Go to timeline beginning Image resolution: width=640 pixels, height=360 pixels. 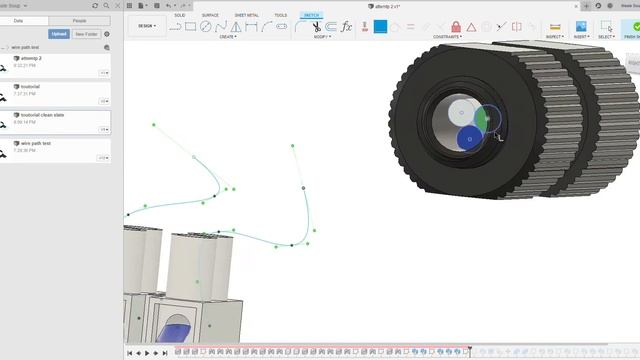(x=129, y=353)
